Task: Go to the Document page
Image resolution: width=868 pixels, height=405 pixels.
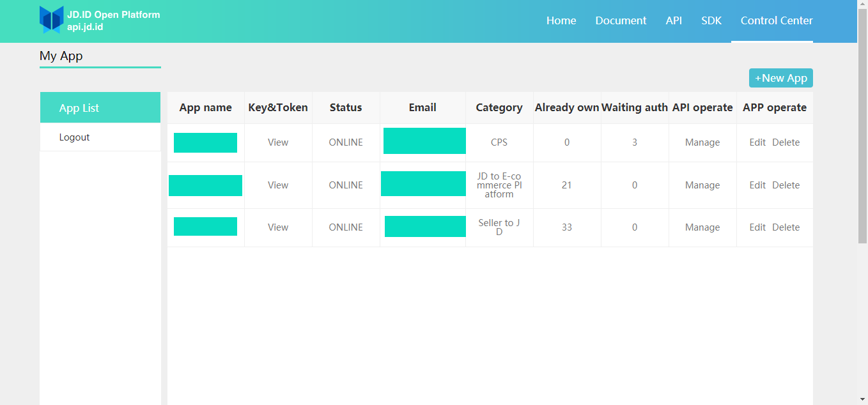Action: 621,20
